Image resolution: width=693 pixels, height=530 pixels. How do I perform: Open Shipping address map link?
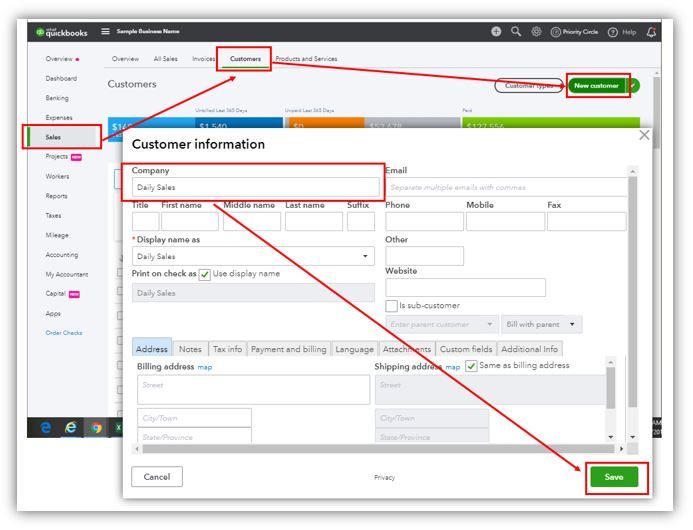(x=453, y=367)
